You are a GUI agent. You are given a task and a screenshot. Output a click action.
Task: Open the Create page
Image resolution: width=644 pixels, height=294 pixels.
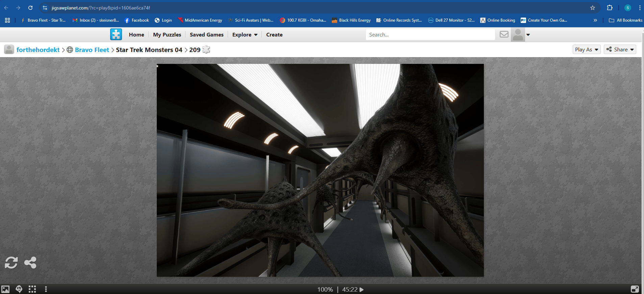coord(274,34)
